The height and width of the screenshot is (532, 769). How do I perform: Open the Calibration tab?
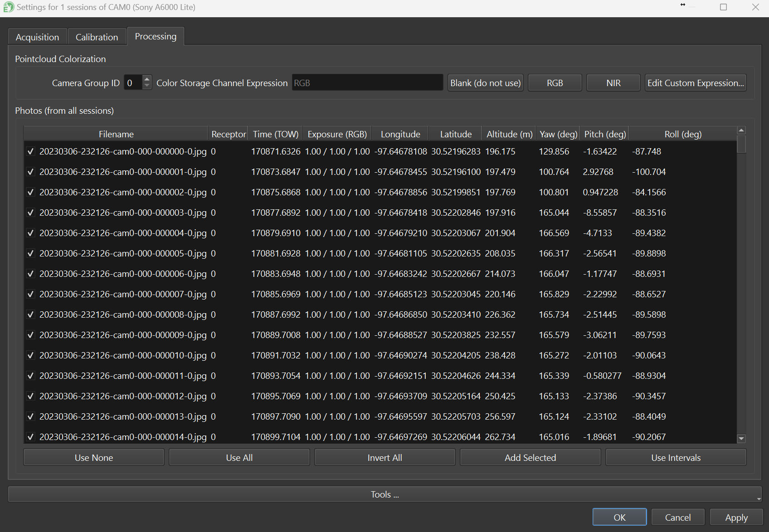pyautogui.click(x=97, y=37)
